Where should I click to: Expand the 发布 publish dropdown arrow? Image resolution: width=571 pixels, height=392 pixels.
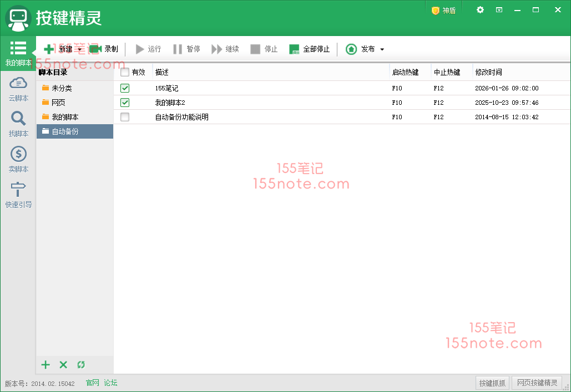click(382, 49)
